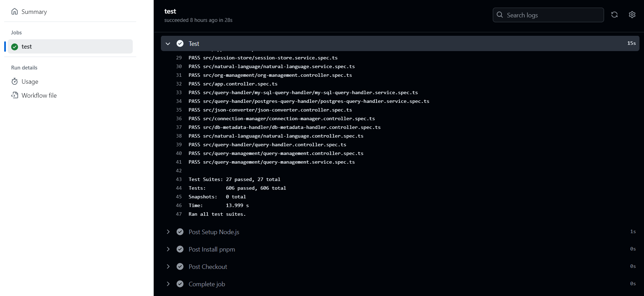Open the log settings gear icon

click(632, 15)
